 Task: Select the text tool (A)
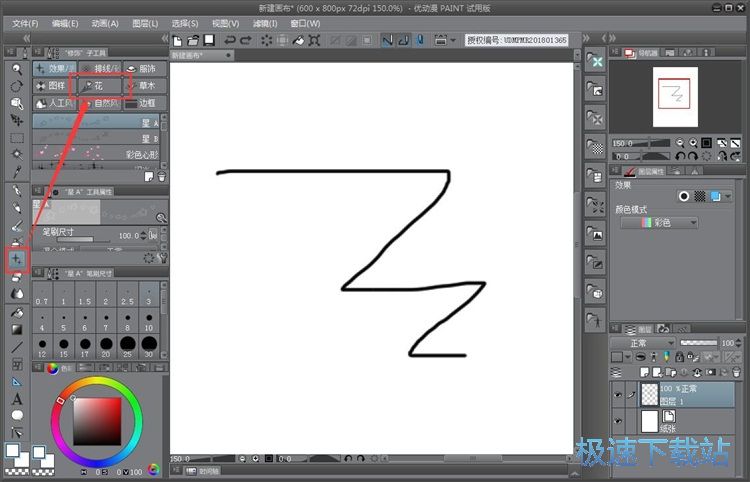coord(17,399)
